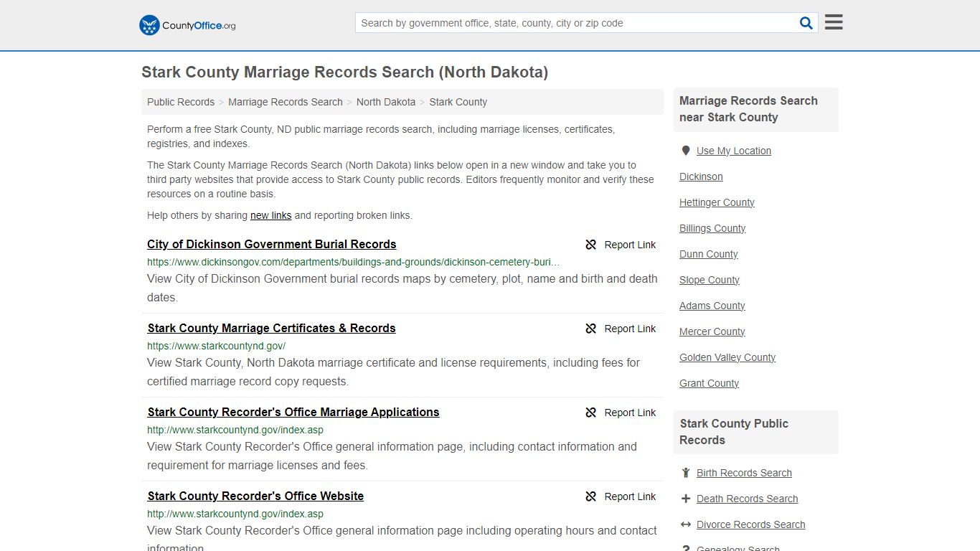Click the dickinsongov.com green URL
The width and height of the screenshot is (980, 551).
354,263
